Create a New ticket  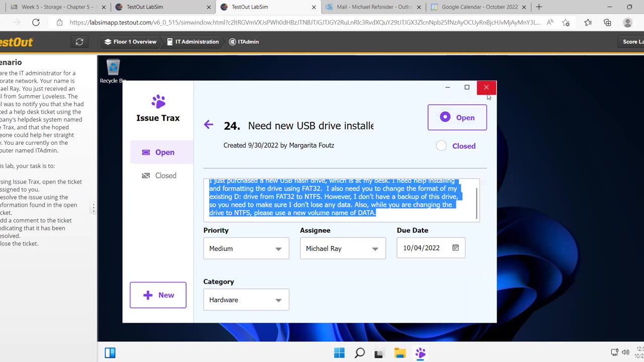[x=158, y=295]
